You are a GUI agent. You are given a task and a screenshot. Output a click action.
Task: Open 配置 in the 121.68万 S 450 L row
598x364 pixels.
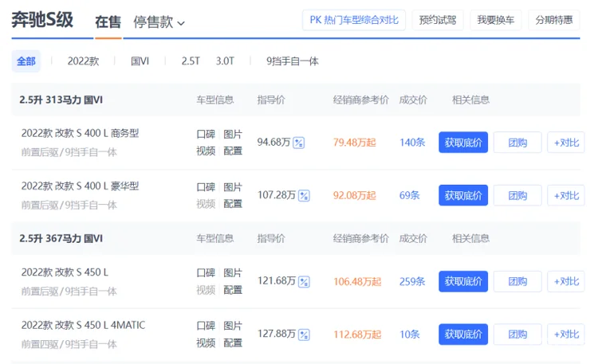coord(233,290)
